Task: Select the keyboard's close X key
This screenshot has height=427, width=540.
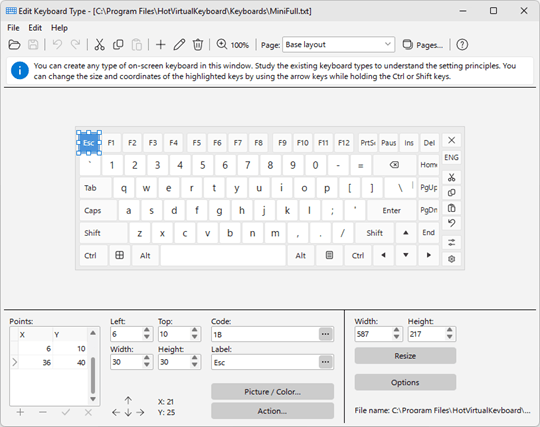Action: [x=451, y=140]
